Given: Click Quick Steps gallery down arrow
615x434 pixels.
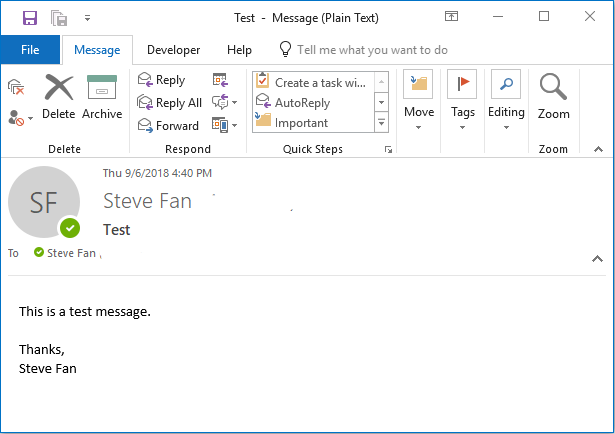Looking at the screenshot, I should tap(381, 102).
